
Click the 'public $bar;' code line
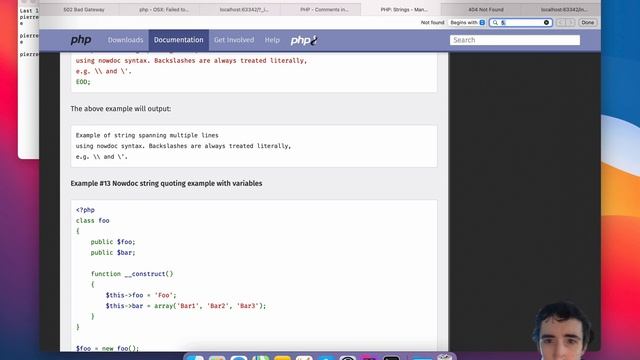(113, 252)
